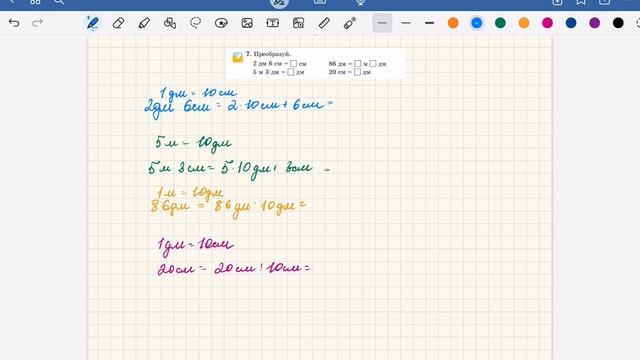This screenshot has width=640, height=360.
Task: Open the camera scan tool
Action: tap(298, 23)
